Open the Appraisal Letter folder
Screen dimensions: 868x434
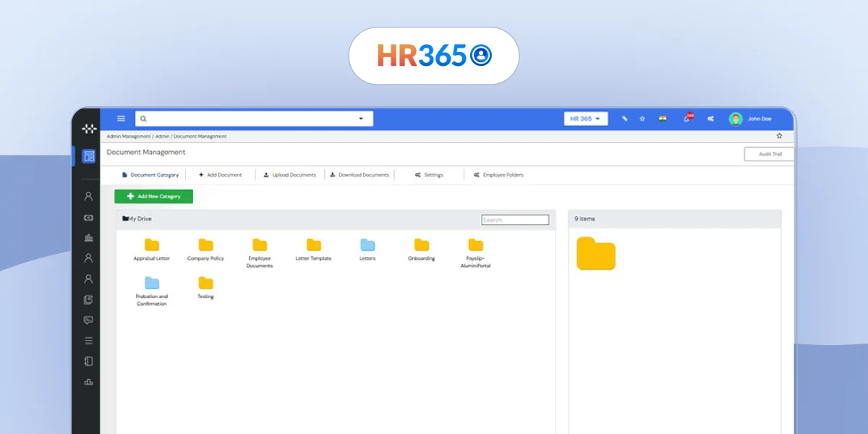click(x=152, y=250)
